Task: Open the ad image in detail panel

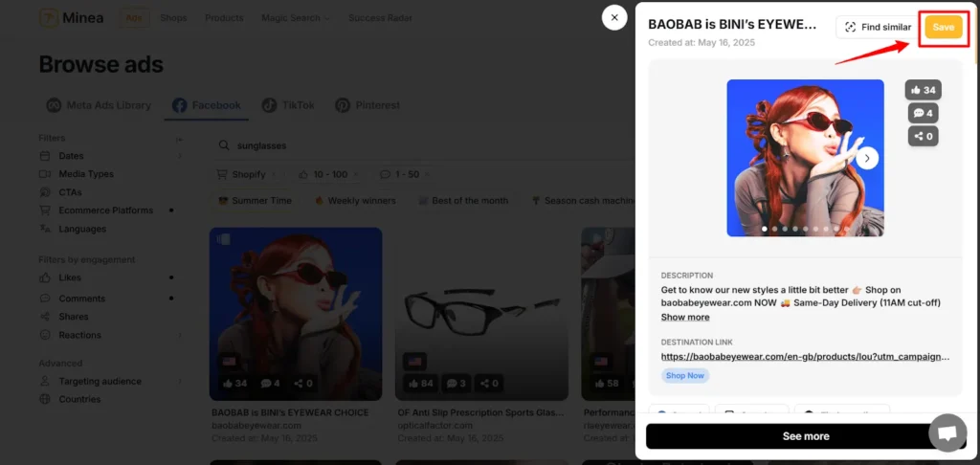Action: (x=805, y=158)
